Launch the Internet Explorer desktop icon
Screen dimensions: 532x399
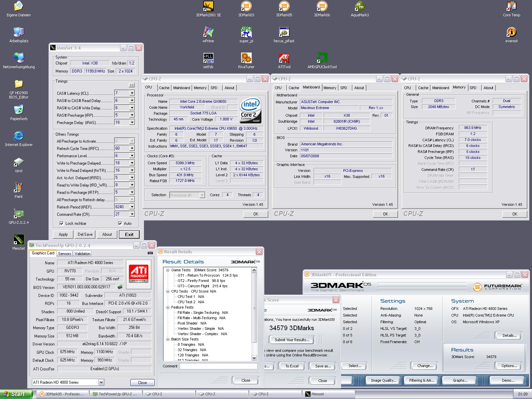[19, 139]
